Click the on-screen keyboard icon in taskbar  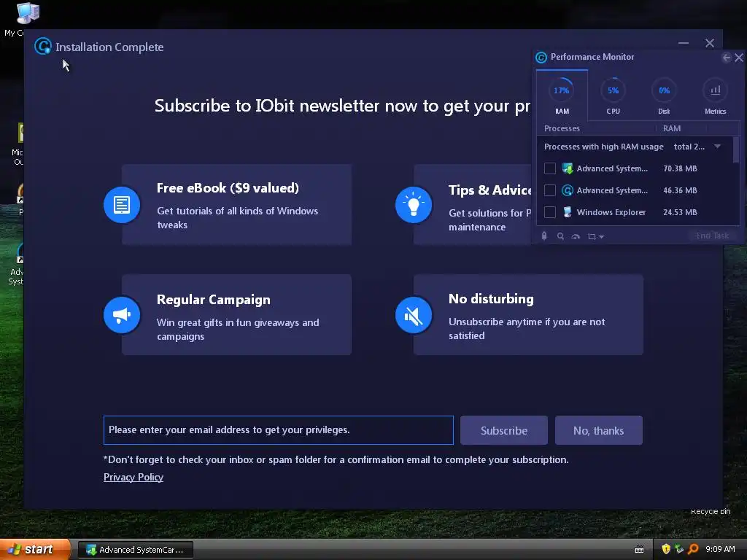click(639, 550)
